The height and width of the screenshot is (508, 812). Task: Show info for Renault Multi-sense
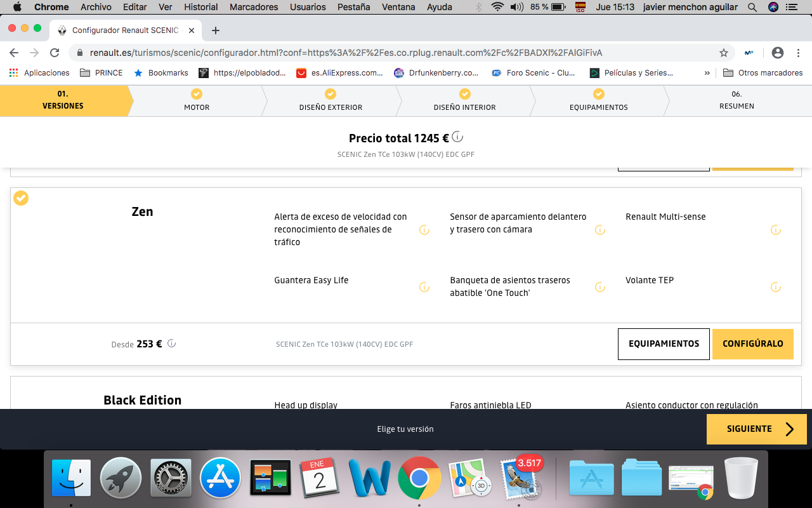(775, 230)
